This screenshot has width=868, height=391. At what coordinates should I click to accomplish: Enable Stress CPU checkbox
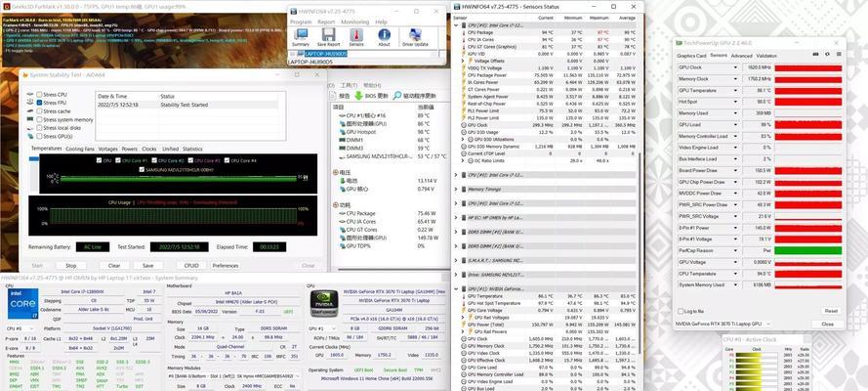tap(39, 95)
